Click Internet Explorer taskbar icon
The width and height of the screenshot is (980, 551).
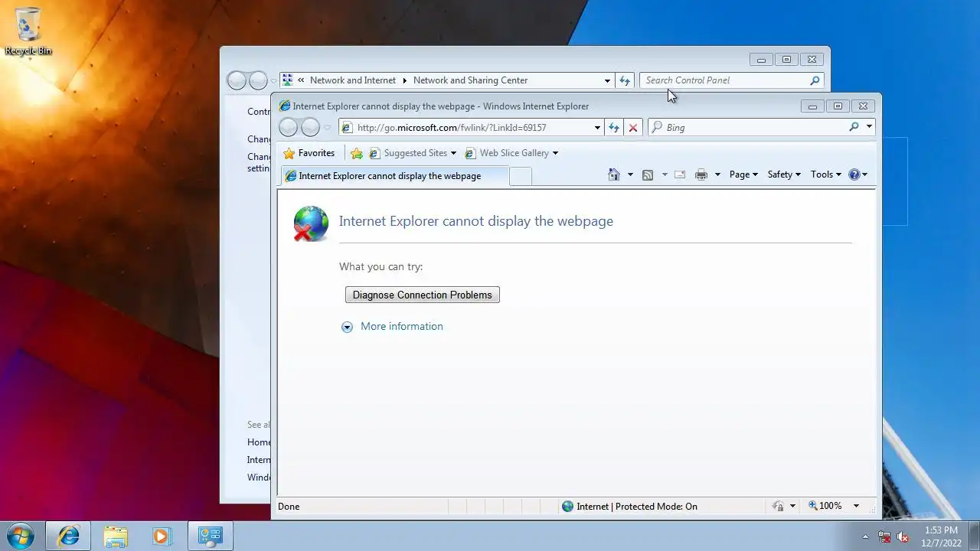tap(69, 536)
